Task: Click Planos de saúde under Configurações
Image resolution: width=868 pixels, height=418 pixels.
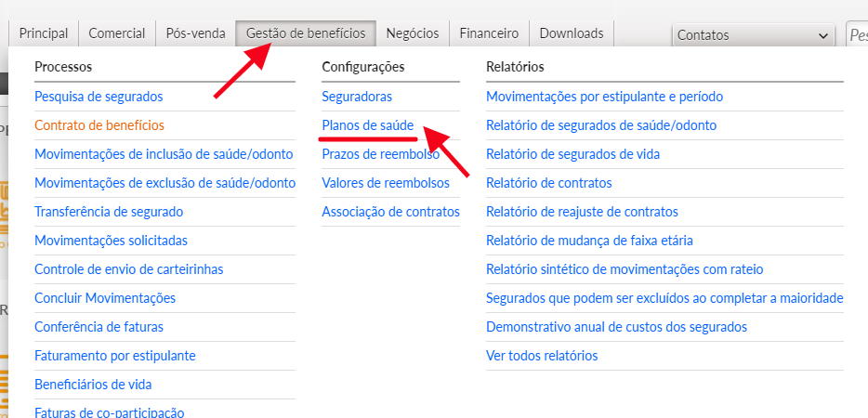Action: pyautogui.click(x=367, y=125)
